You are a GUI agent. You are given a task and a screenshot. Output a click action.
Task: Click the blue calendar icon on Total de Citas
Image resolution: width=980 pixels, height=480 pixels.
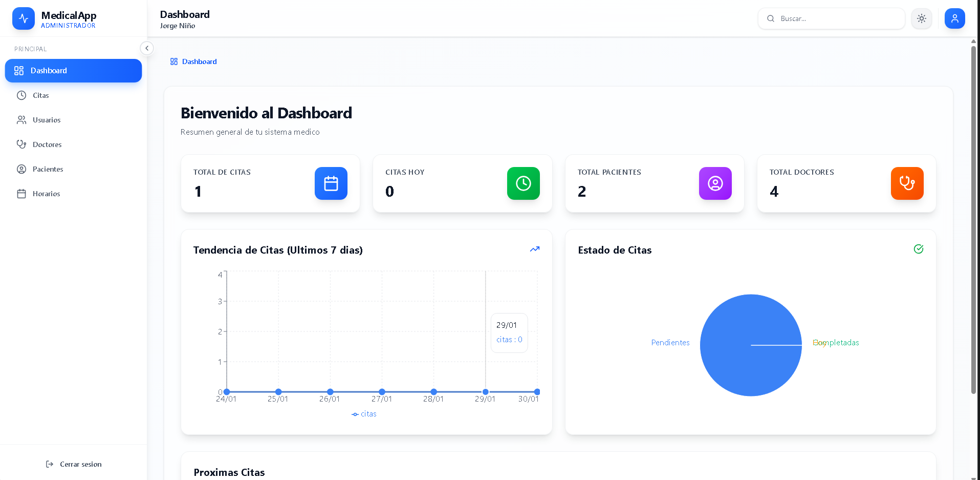click(x=331, y=183)
